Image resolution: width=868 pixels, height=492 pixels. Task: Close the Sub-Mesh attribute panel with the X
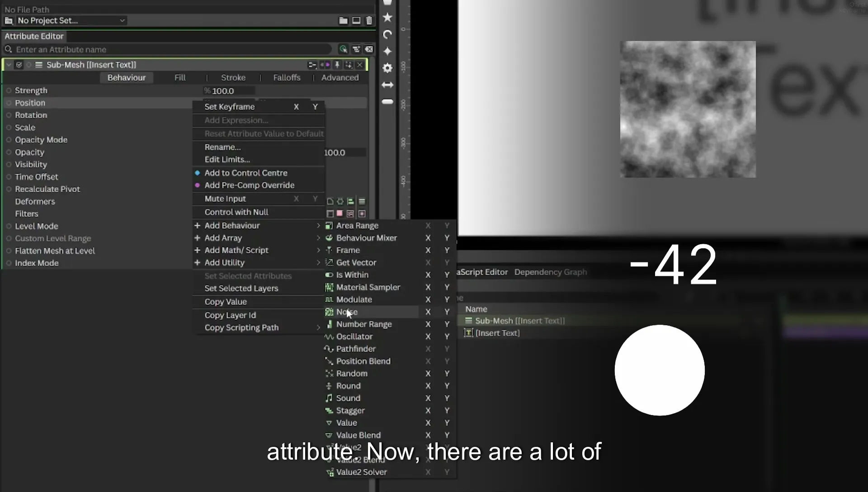(360, 65)
